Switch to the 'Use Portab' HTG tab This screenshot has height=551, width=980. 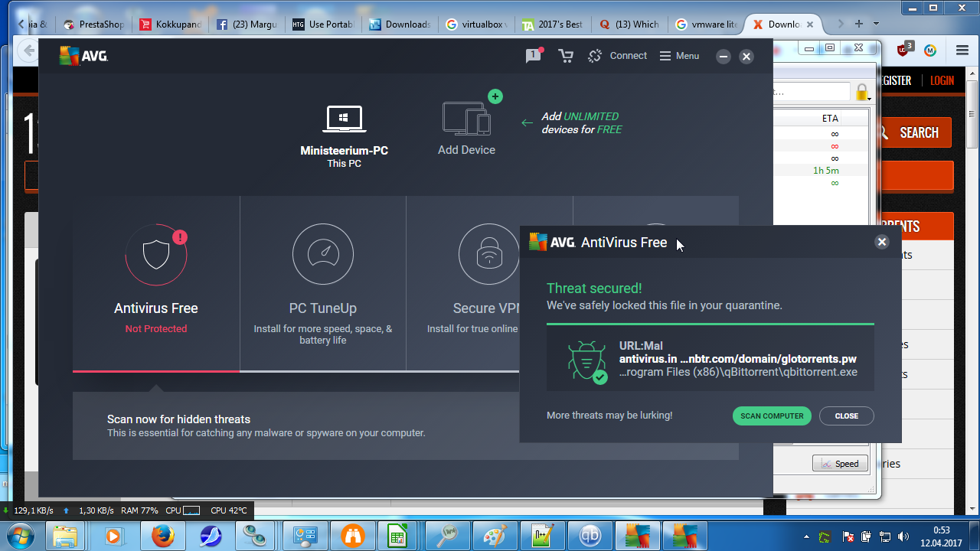point(323,24)
